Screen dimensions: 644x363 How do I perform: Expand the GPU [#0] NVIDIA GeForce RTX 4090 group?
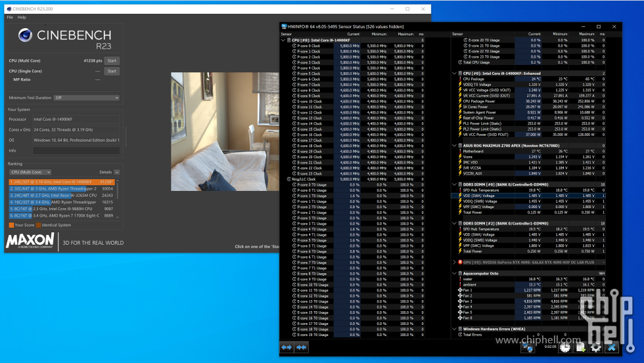[x=454, y=262]
